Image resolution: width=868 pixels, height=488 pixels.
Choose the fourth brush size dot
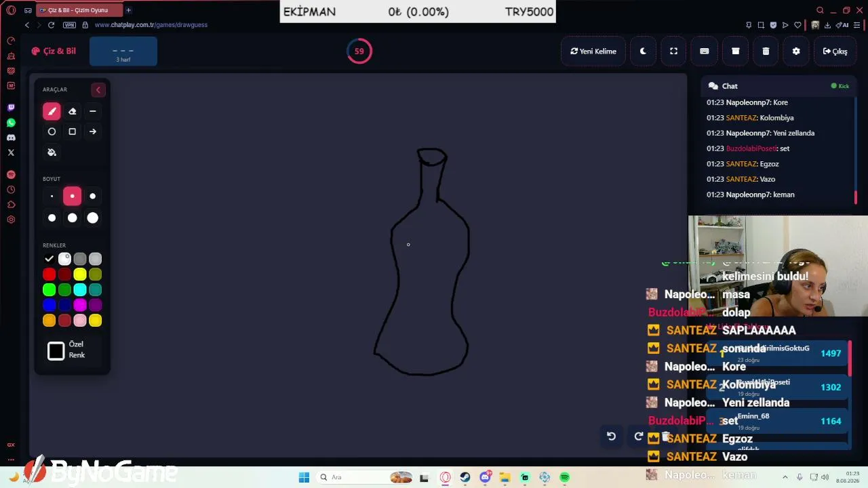(52, 218)
